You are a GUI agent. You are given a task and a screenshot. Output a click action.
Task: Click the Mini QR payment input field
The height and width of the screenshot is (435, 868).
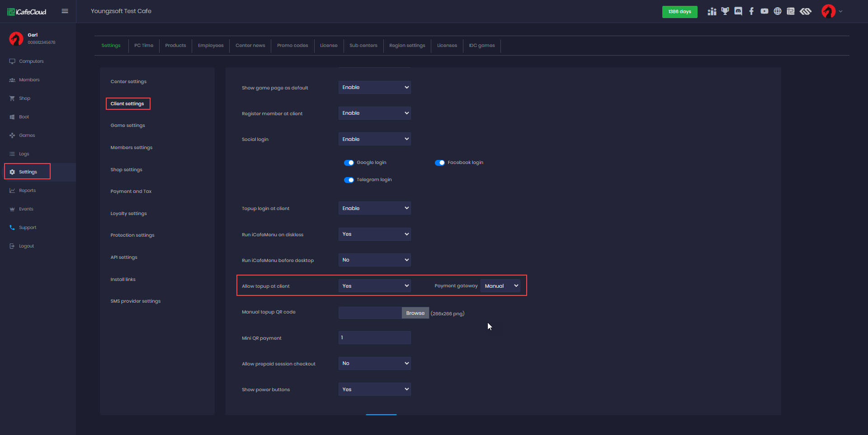point(374,338)
